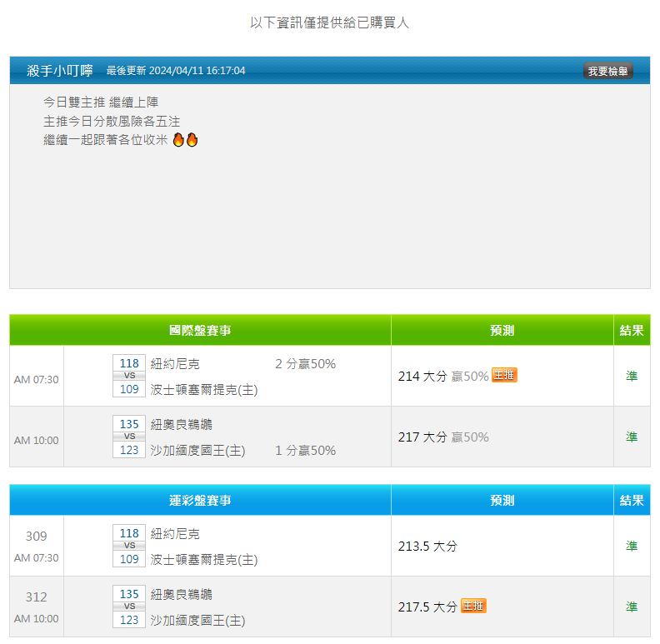Click the AM 07:30 time in the 國際盤 table
This screenshot has height=644, width=660.
pyautogui.click(x=36, y=380)
